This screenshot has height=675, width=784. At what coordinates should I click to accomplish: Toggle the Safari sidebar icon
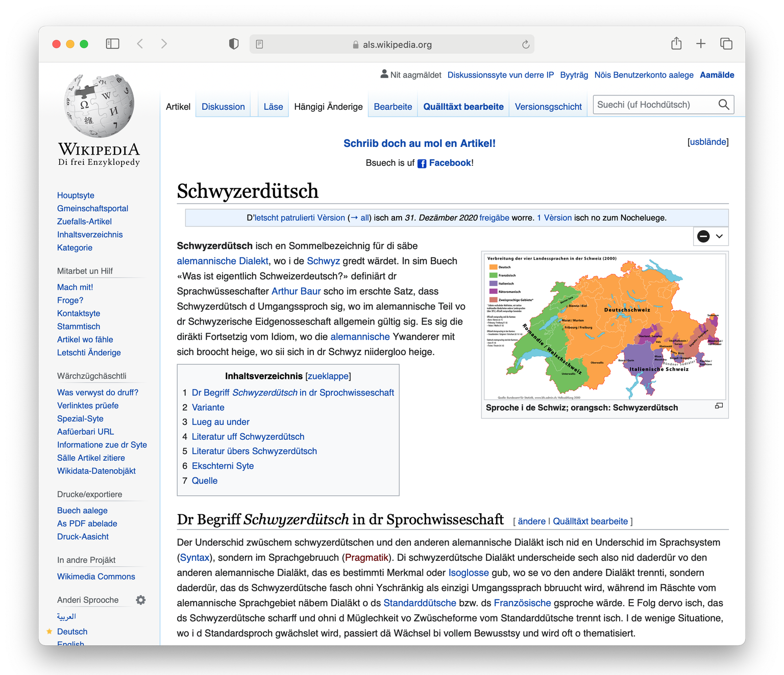[x=112, y=44]
